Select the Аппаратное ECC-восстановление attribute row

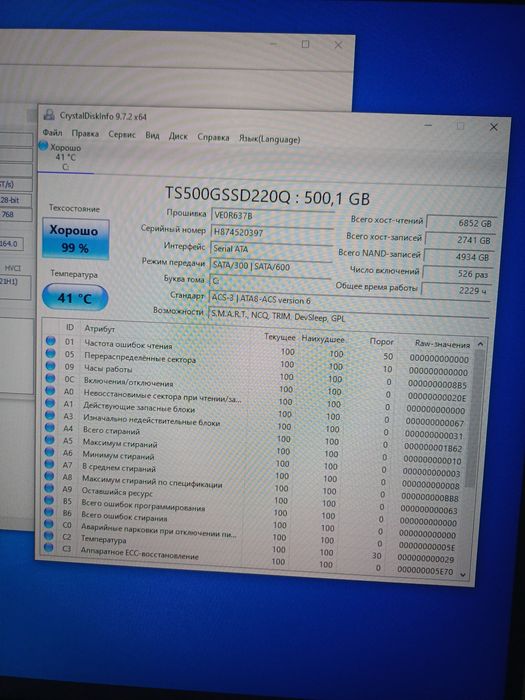pos(249,560)
